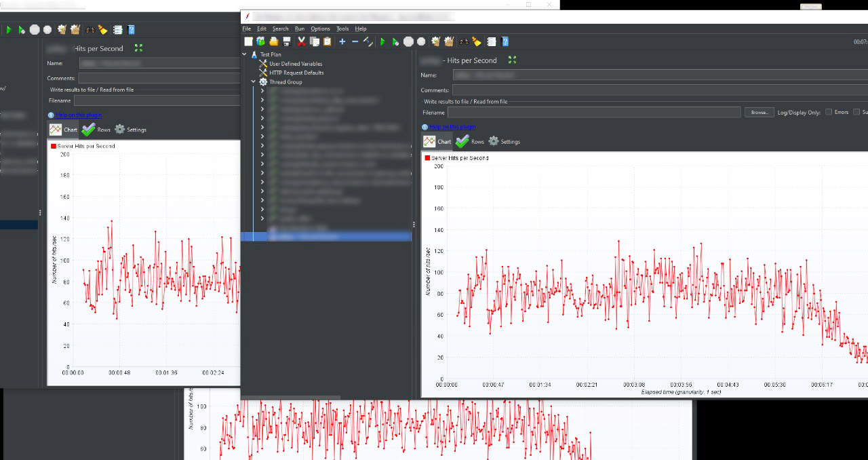The height and width of the screenshot is (460, 868).
Task: Click Start no pauses in the back window
Action: tap(22, 30)
